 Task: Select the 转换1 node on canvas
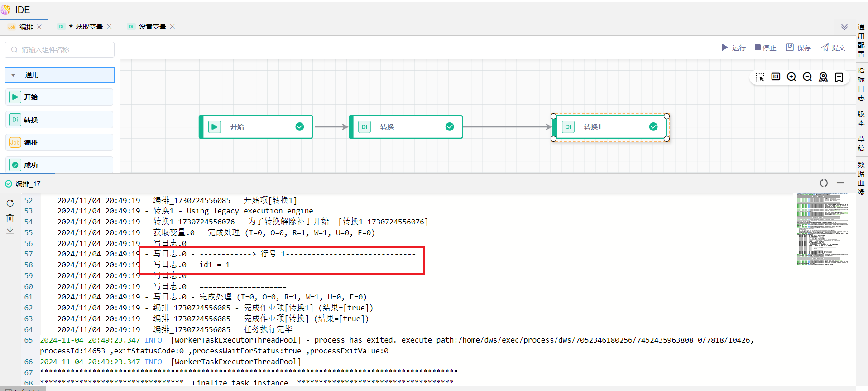pyautogui.click(x=610, y=127)
